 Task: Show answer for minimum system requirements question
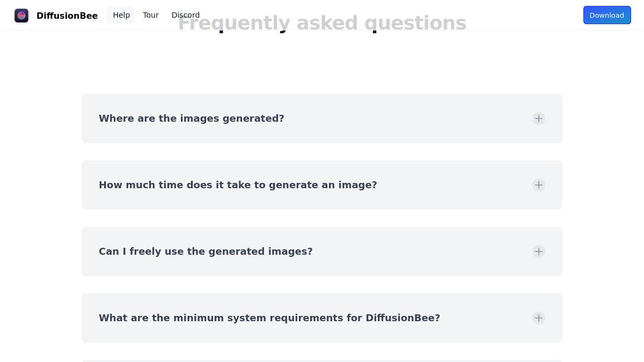pos(269,318)
